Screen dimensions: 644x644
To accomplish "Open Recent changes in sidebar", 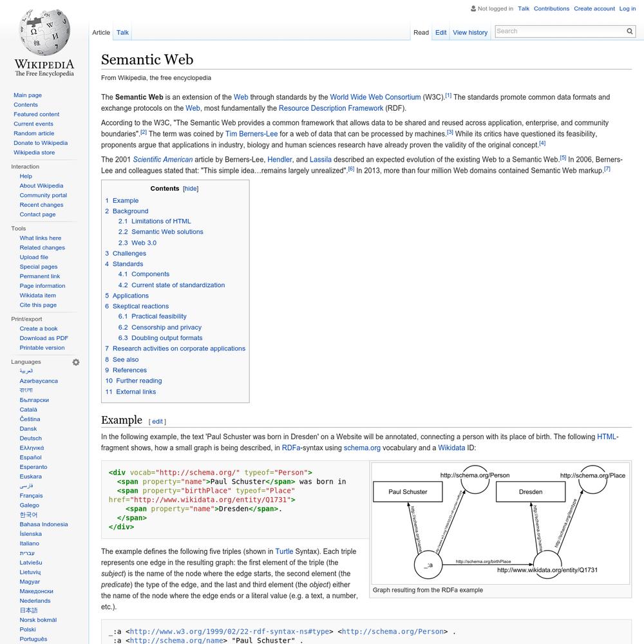I will pyautogui.click(x=41, y=205).
